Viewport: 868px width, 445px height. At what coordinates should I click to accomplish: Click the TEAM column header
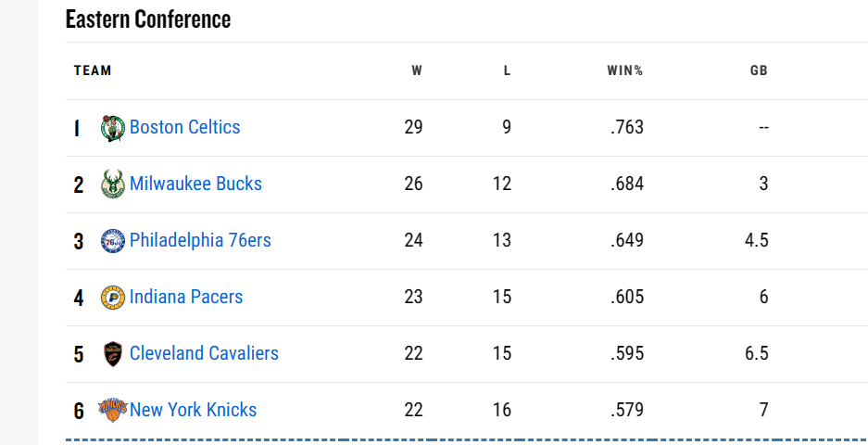point(93,70)
